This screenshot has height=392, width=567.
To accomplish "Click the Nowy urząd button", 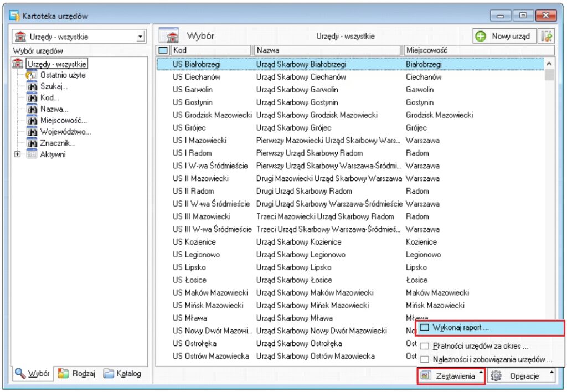I will coord(504,37).
